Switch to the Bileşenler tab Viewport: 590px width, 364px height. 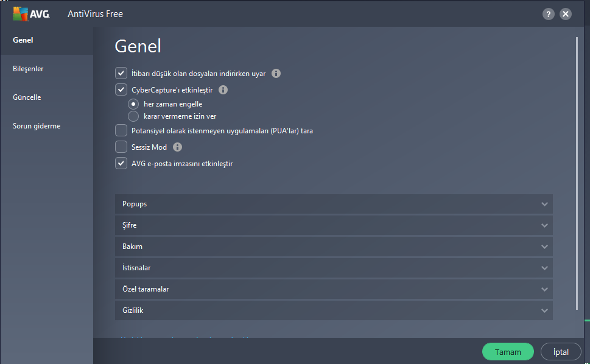click(x=28, y=69)
